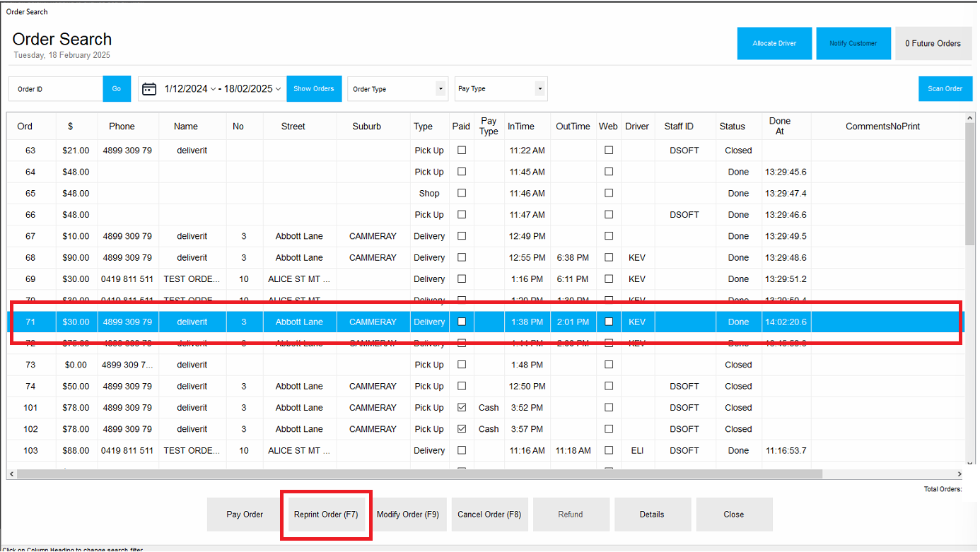
Task: Select the $88.00 amount cell
Action: [x=76, y=450]
